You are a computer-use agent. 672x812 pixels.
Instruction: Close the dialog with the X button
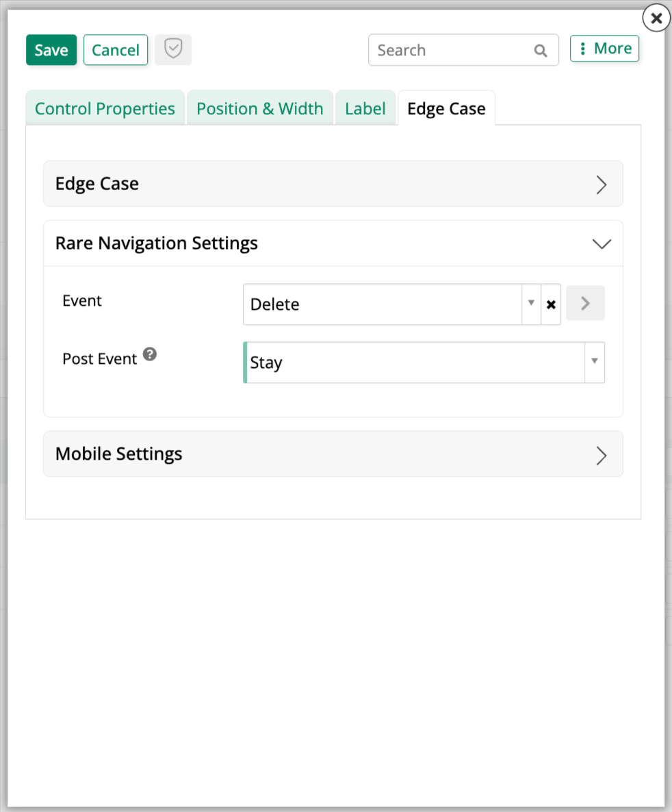pos(656,18)
